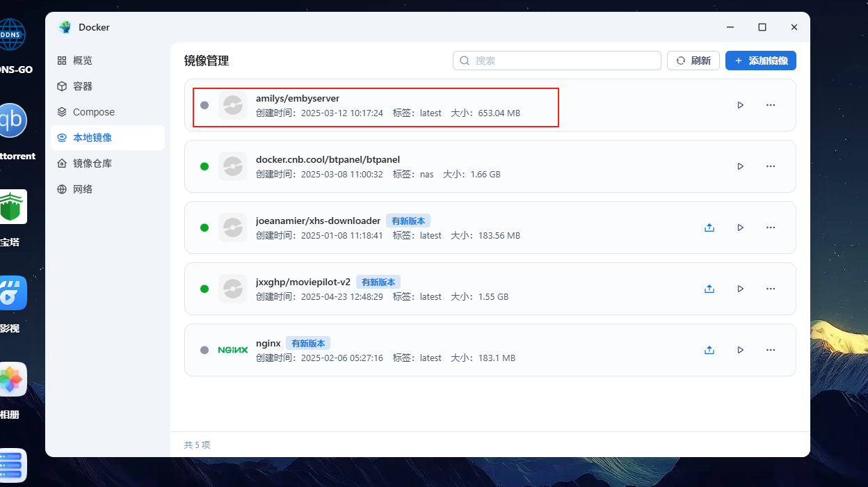Image resolution: width=868 pixels, height=487 pixels.
Task: Click 有新版本 badge on xhs-downloader
Action: pos(409,221)
